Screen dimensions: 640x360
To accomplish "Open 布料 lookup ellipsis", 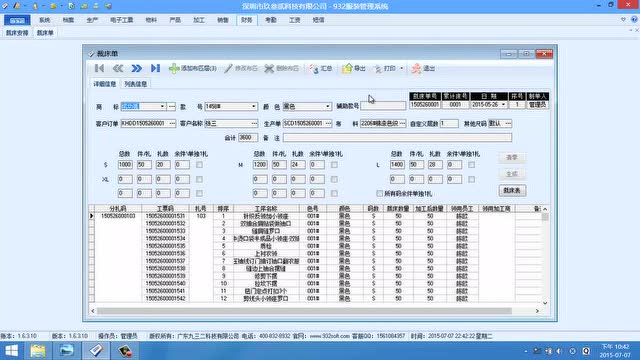I will tap(402, 123).
